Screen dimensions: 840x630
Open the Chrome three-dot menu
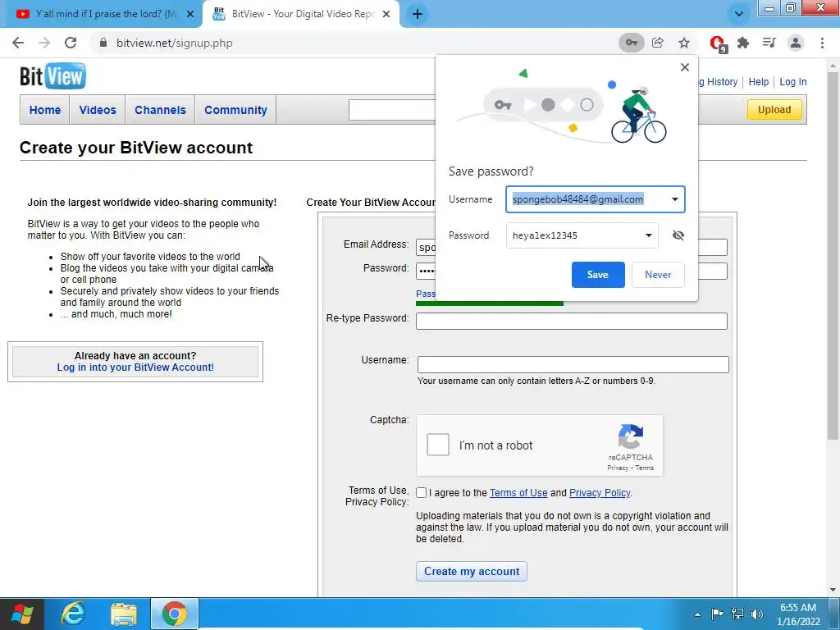(x=822, y=43)
